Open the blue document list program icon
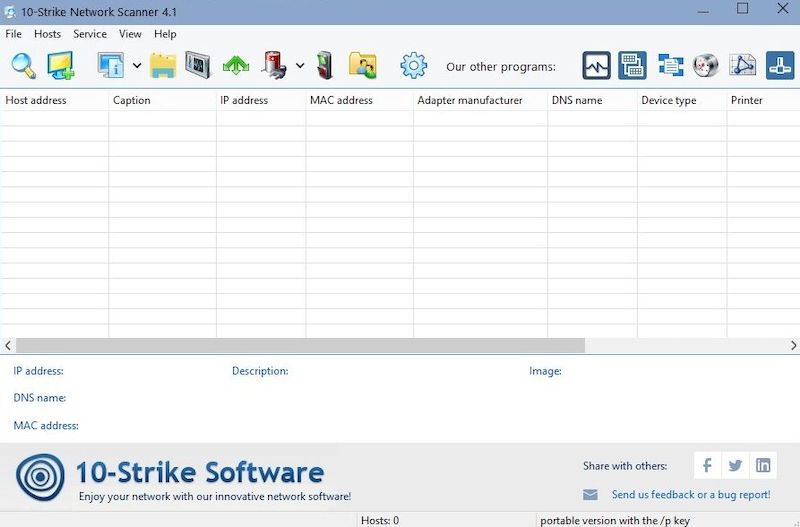The width and height of the screenshot is (800, 527). pos(670,65)
